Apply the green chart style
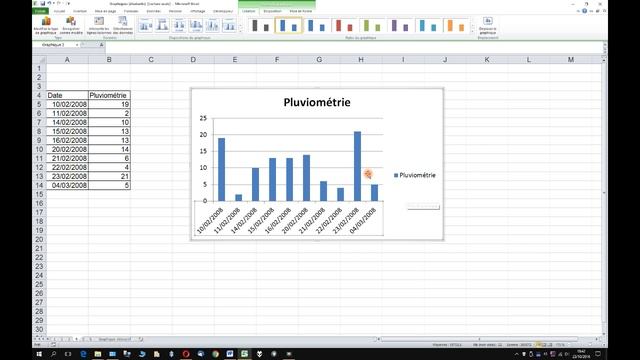640x360 pixels. [372, 25]
